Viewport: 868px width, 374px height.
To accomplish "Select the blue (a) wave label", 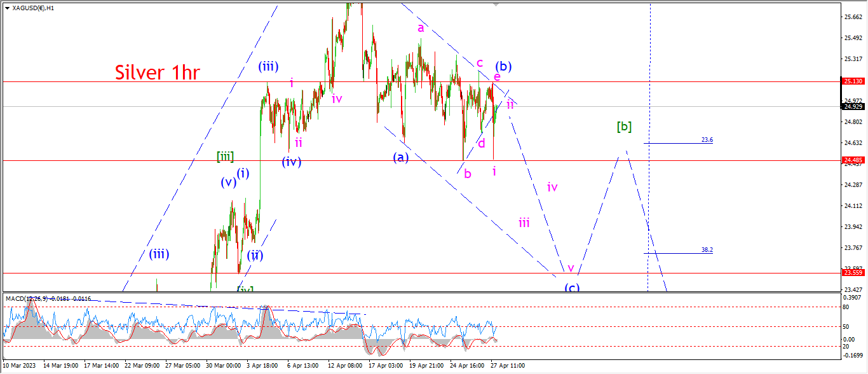I will (400, 157).
